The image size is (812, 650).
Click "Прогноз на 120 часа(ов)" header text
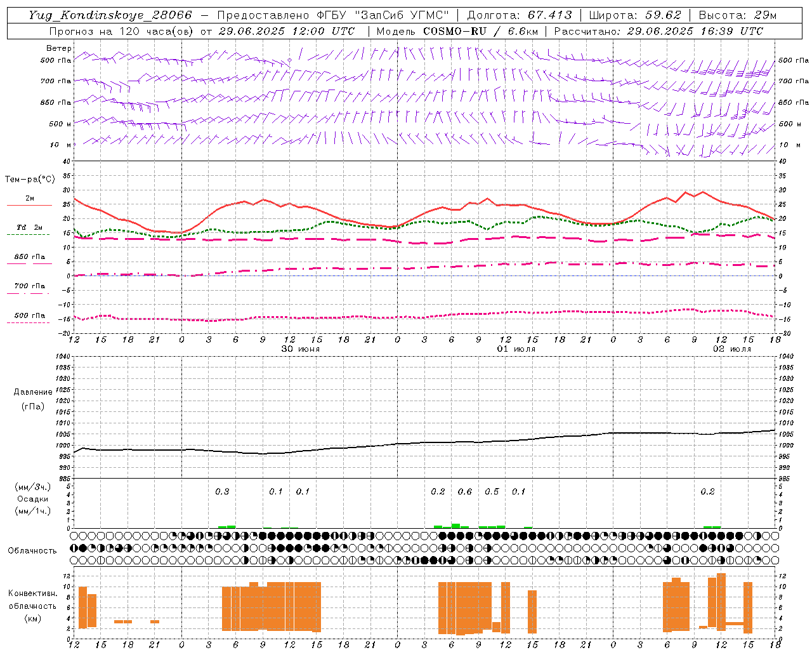click(121, 31)
